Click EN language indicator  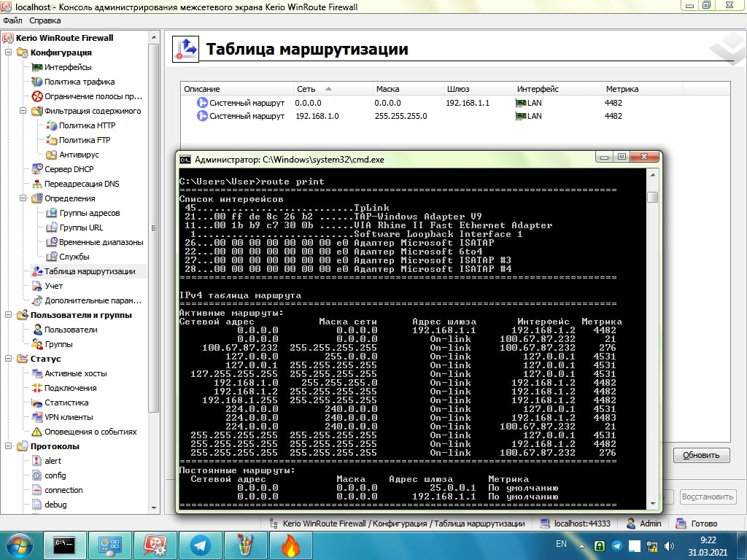pos(561,544)
